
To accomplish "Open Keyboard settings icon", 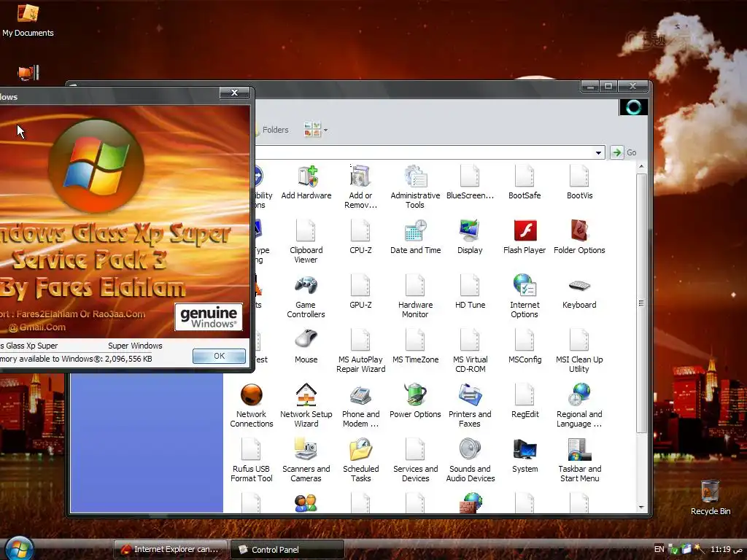I will [x=579, y=292].
